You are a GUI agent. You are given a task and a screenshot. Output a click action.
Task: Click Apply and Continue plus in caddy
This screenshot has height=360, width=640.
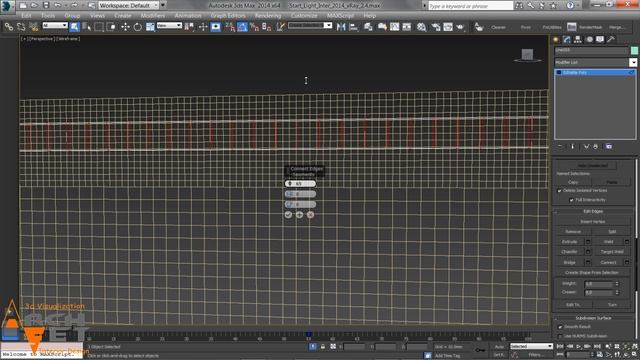coord(299,215)
